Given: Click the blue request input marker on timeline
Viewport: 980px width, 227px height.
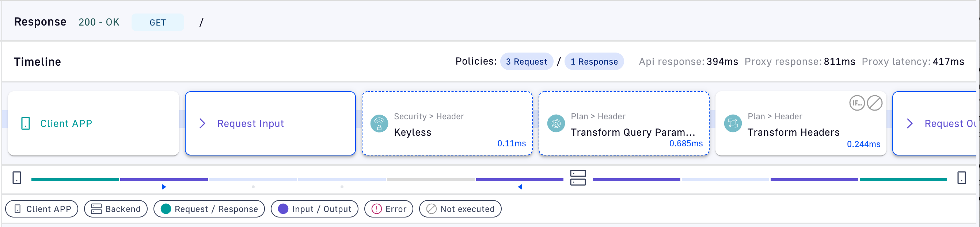Looking at the screenshot, I should tap(164, 187).
